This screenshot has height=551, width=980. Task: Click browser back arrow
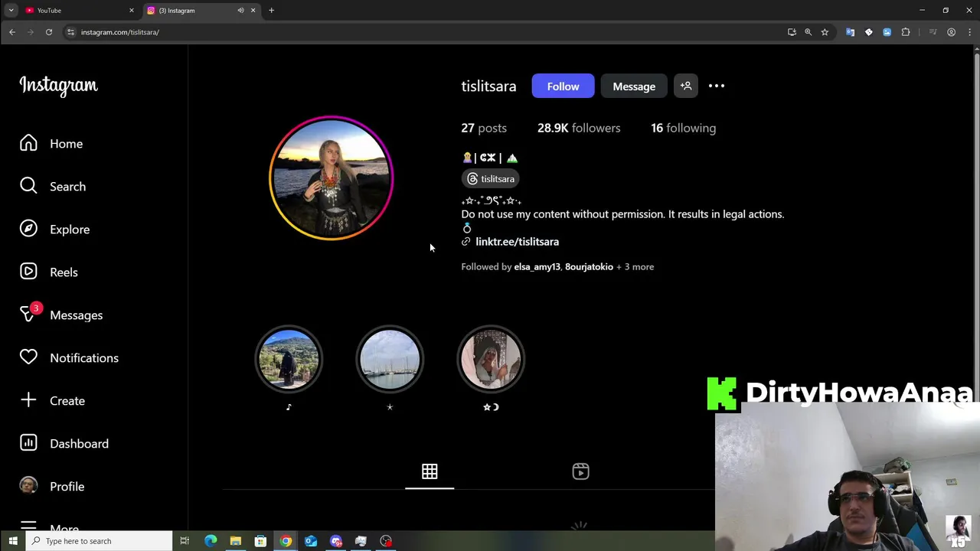(x=12, y=32)
